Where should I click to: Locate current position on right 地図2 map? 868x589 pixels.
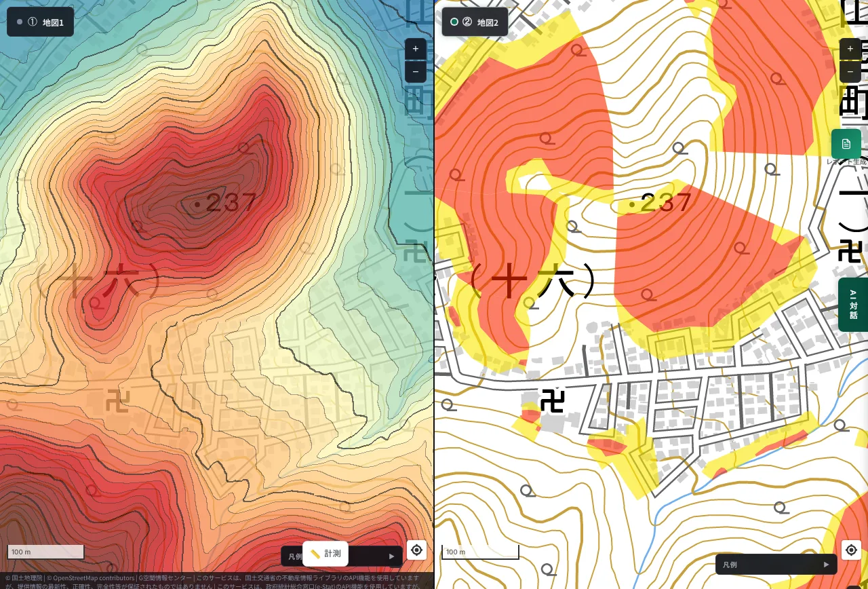point(851,550)
